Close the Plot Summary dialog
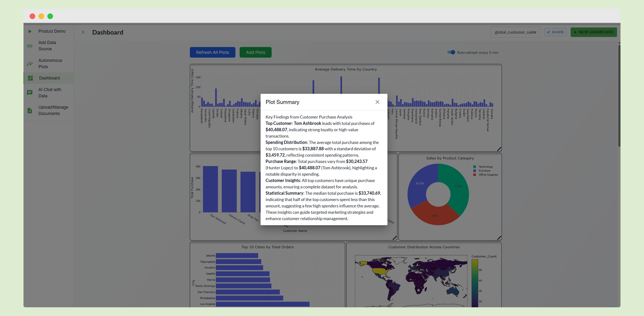The height and width of the screenshot is (316, 644). tap(377, 102)
